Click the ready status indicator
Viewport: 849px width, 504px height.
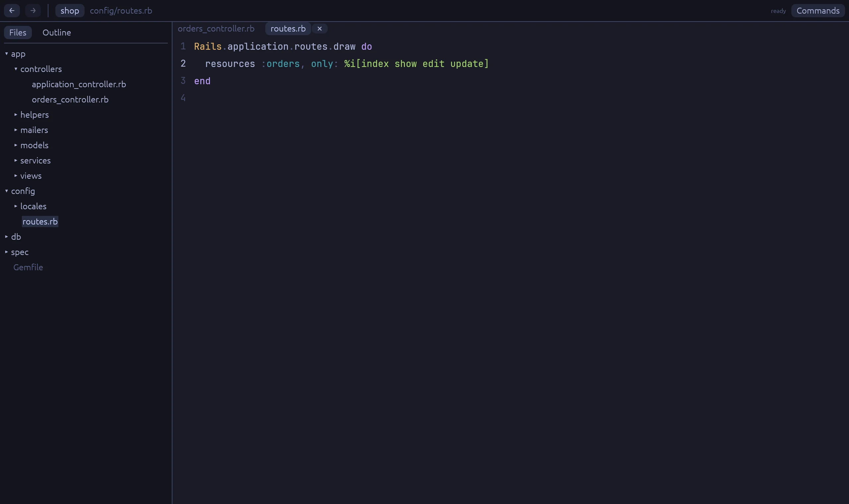click(x=778, y=11)
